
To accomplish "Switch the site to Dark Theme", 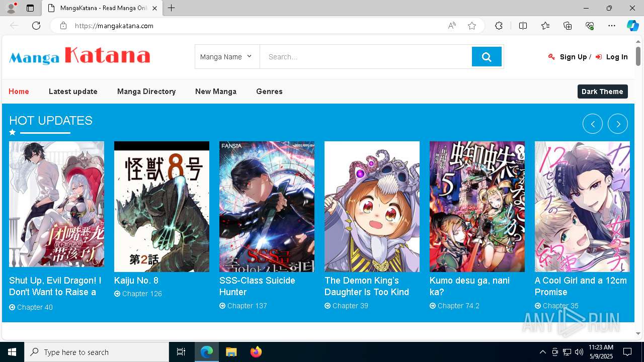I will point(602,92).
